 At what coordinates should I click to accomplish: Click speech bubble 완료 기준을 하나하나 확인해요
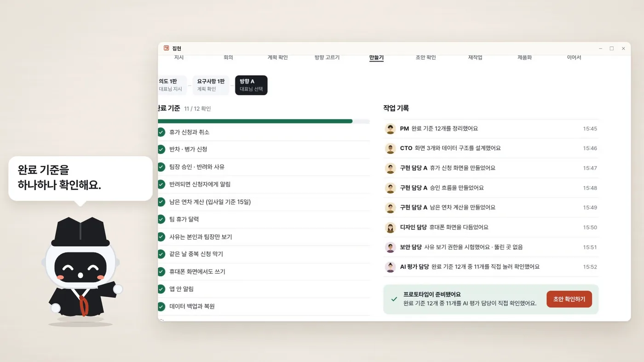point(80,178)
